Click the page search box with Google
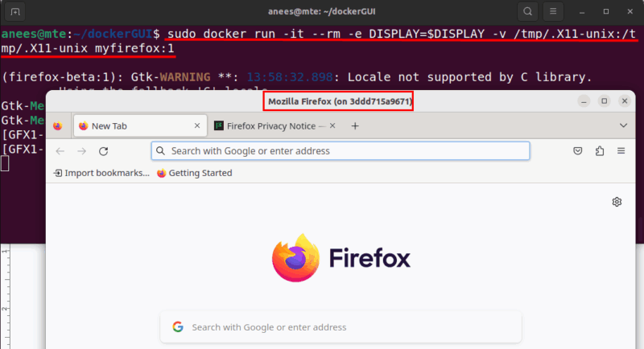The width and height of the screenshot is (644, 349). [341, 327]
